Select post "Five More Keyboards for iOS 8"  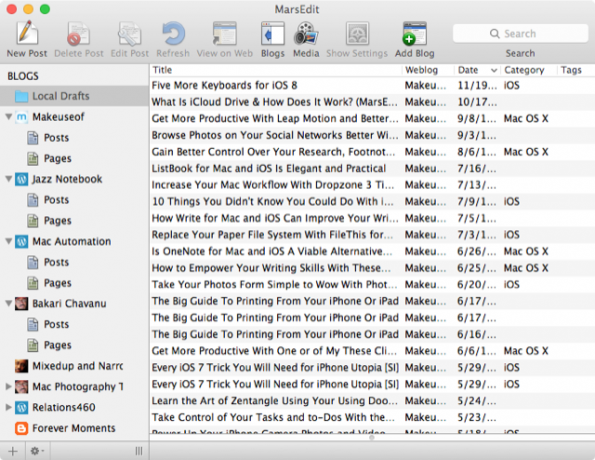[x=372, y=85]
